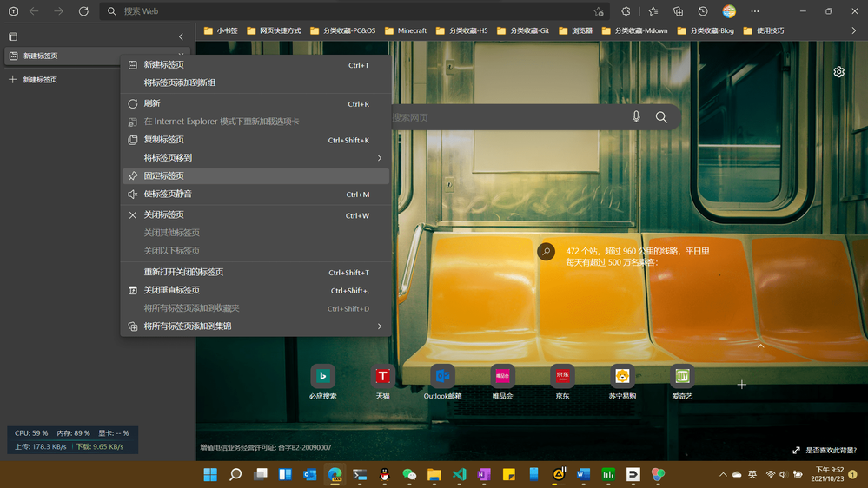Click the search magnifier button
The height and width of the screenshot is (488, 868).
(661, 116)
